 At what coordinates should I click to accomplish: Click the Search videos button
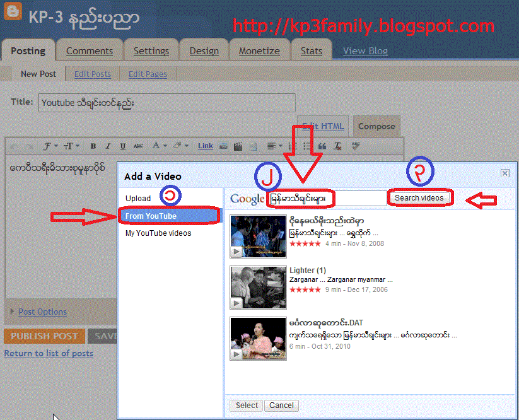tap(419, 197)
